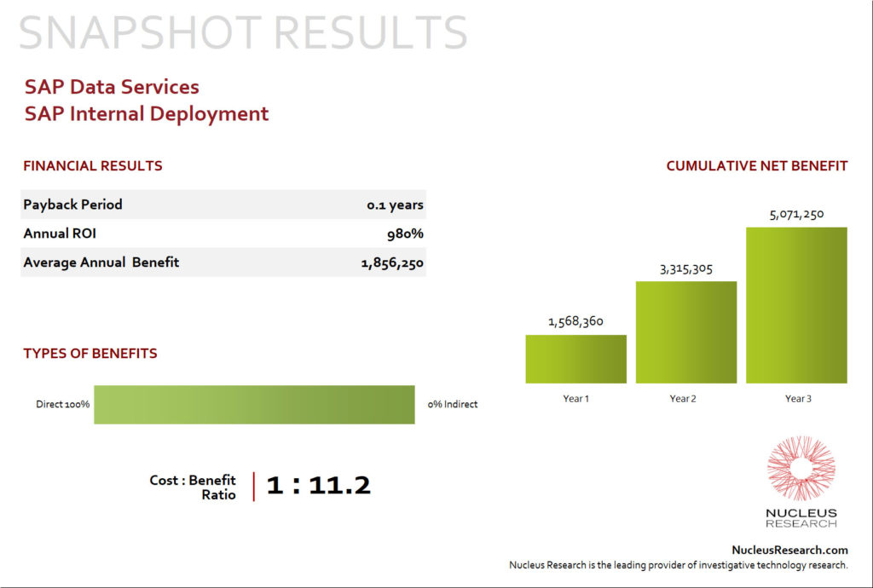Screen dimensions: 873x588
Task: Select the 980% ROI value
Action: point(405,233)
